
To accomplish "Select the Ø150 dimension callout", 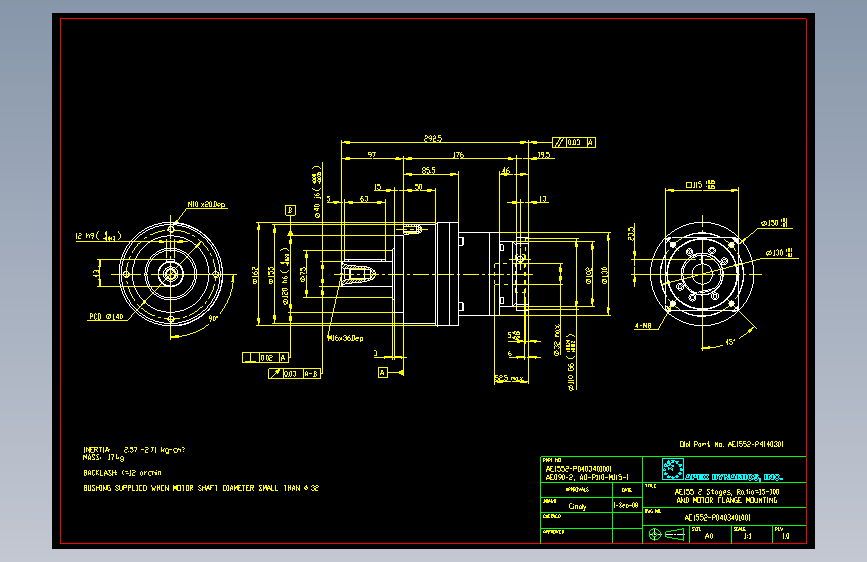I will (774, 223).
